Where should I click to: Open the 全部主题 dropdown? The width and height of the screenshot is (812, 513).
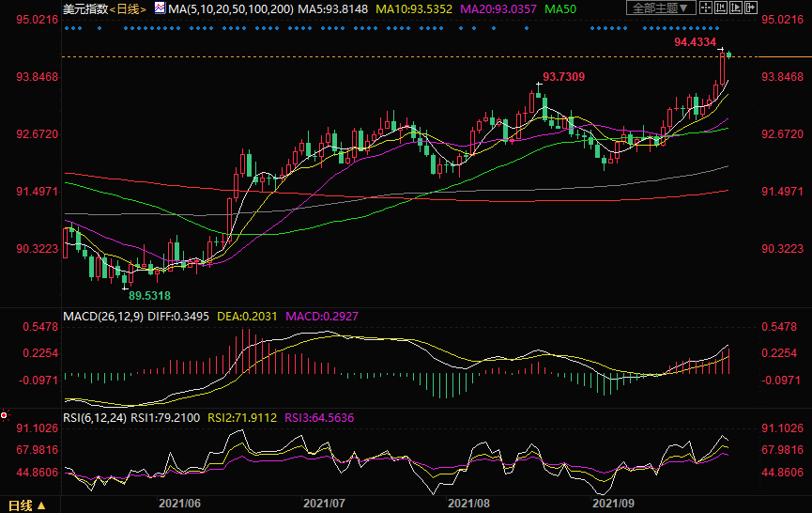pyautogui.click(x=662, y=8)
